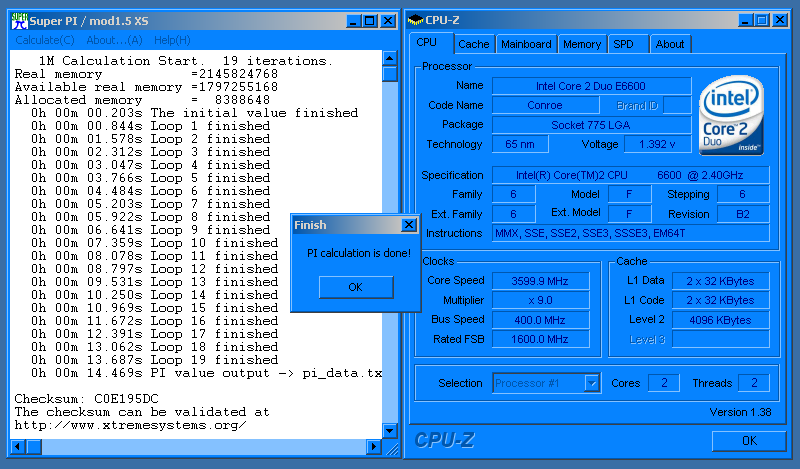Open the Help(H) menu in Super PI
Image resolution: width=800 pixels, height=469 pixels.
click(172, 40)
